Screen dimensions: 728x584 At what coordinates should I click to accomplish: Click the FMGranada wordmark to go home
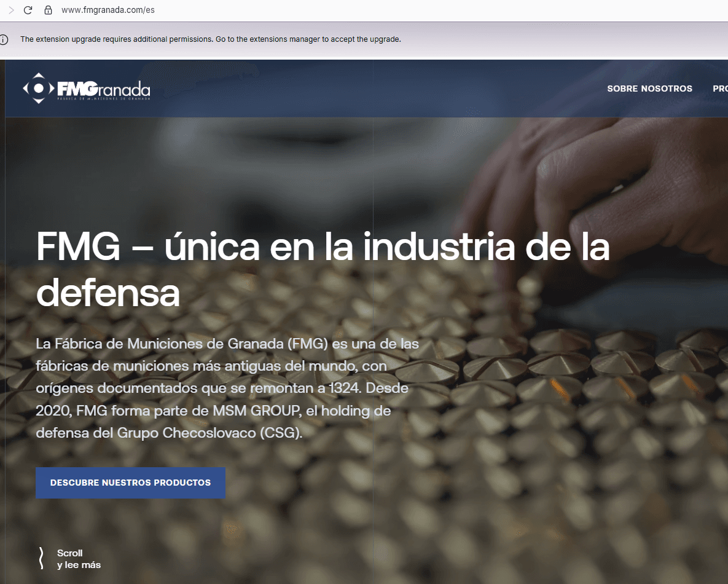pyautogui.click(x=103, y=88)
